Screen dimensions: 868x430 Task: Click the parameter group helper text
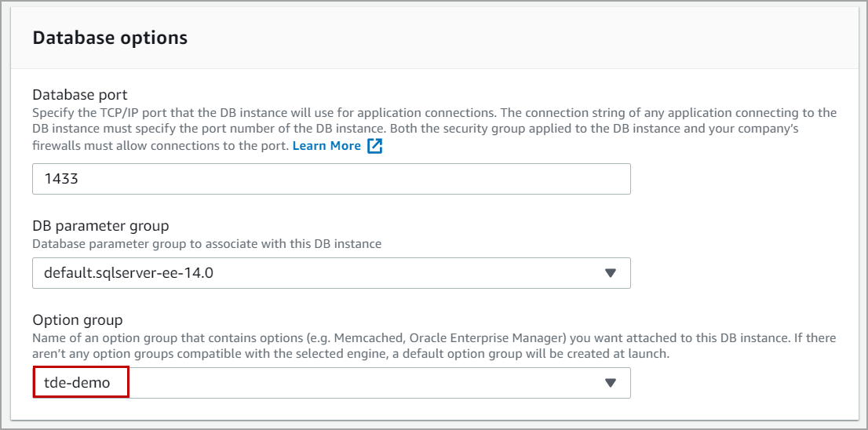(x=206, y=244)
